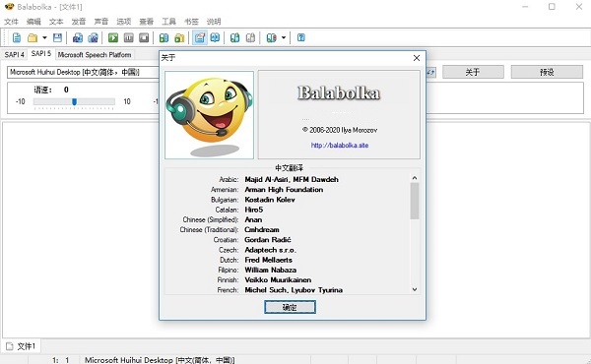The width and height of the screenshot is (591, 364).
Task: Click the gray Stop toolbar icon
Action: click(144, 37)
